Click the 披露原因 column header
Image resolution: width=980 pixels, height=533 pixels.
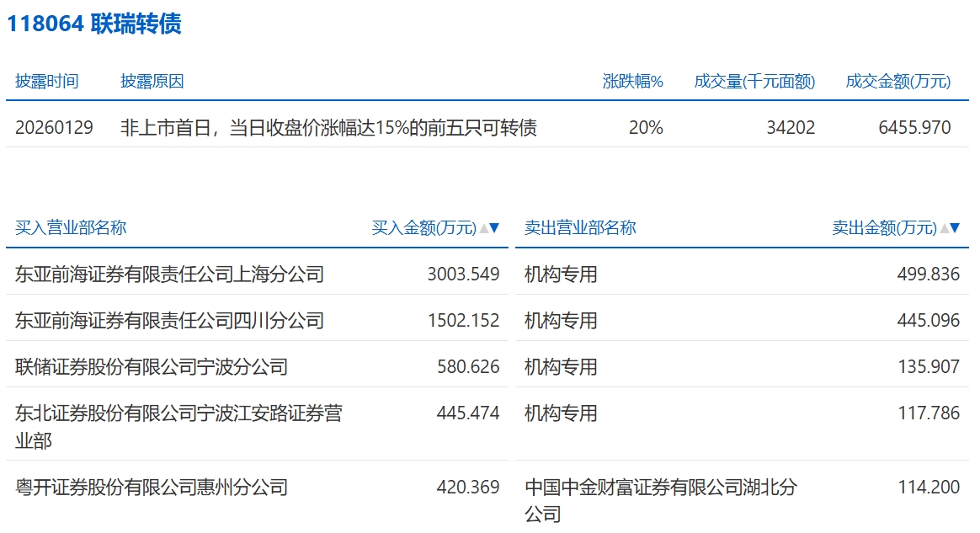coord(152,82)
